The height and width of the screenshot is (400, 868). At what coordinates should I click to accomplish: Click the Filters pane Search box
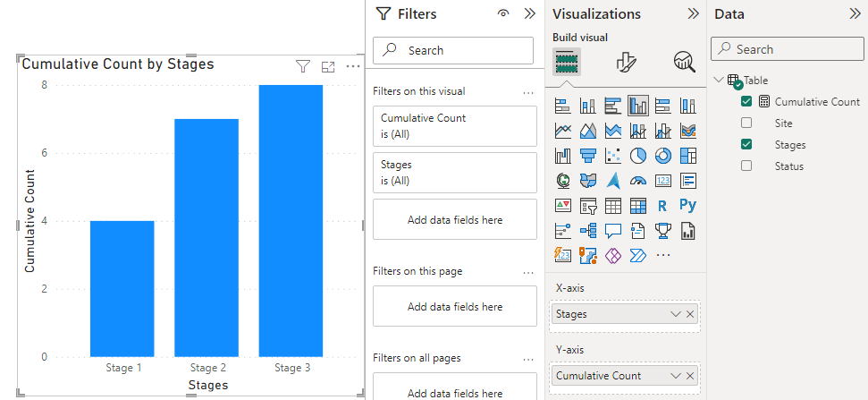coord(453,50)
